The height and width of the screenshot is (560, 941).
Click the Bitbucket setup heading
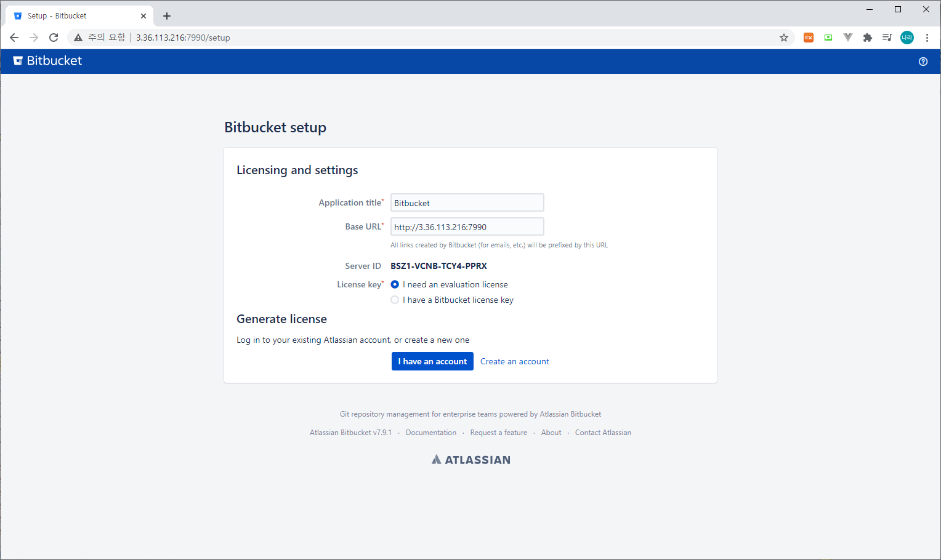click(275, 127)
